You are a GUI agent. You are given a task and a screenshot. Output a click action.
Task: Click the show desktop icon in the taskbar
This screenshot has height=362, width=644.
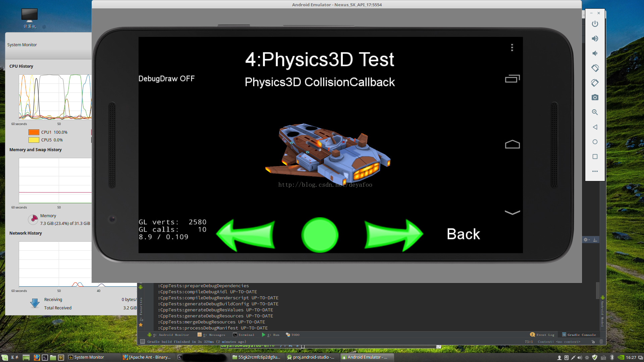(x=26, y=358)
